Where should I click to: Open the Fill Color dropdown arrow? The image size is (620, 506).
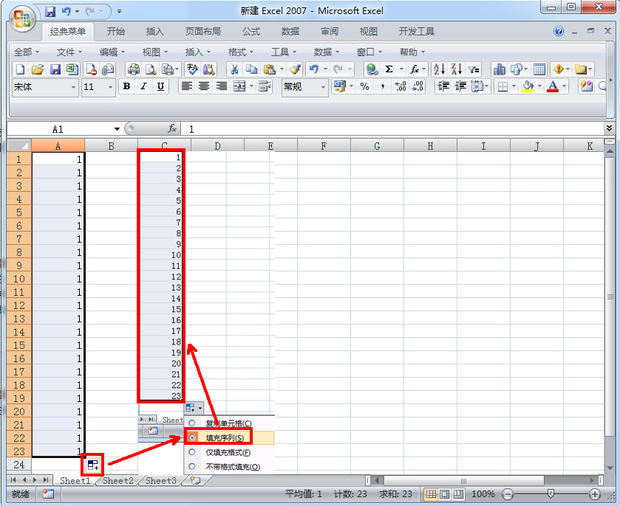[x=539, y=86]
